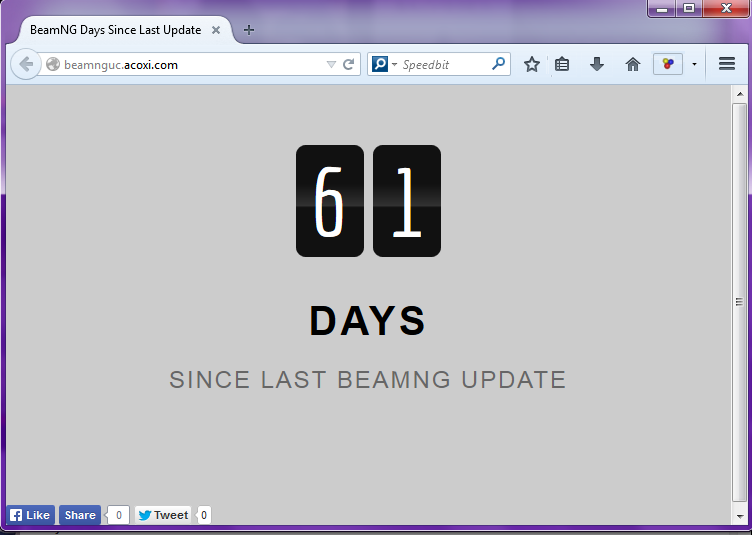Click the scrollbar down arrow
Image resolution: width=752 pixels, height=535 pixels.
click(x=740, y=517)
